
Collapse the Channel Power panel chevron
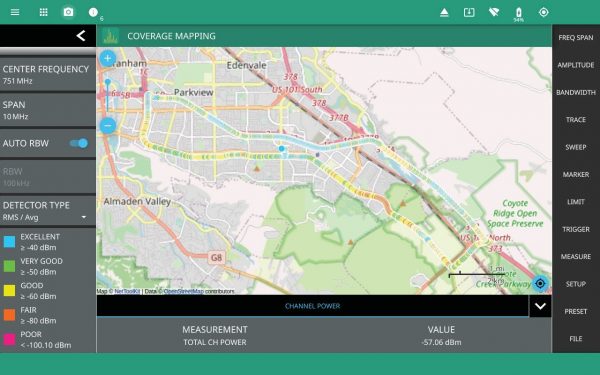pyautogui.click(x=540, y=306)
